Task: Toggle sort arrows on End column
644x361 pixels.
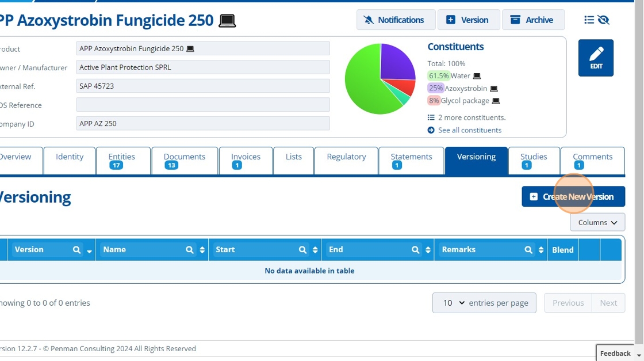Action: click(x=428, y=249)
